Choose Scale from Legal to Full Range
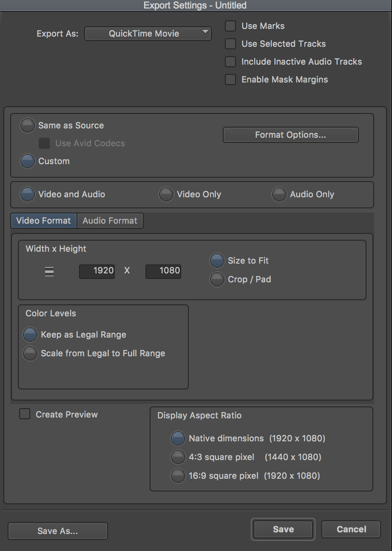 pos(30,353)
